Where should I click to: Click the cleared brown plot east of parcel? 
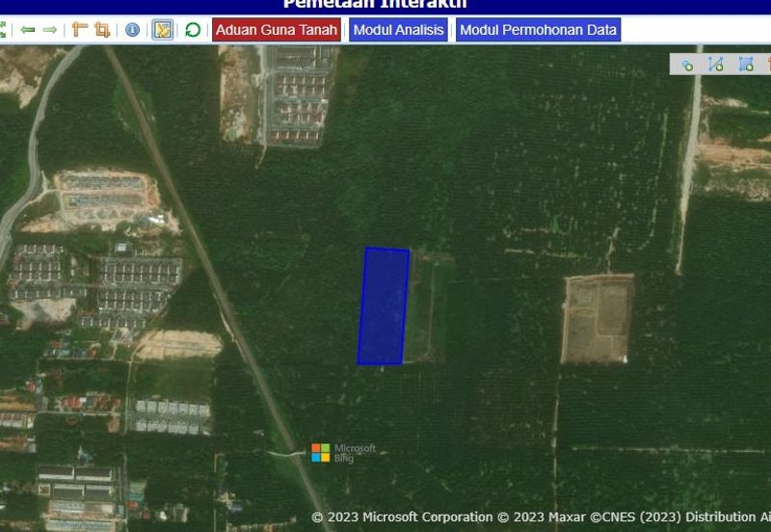(598, 318)
